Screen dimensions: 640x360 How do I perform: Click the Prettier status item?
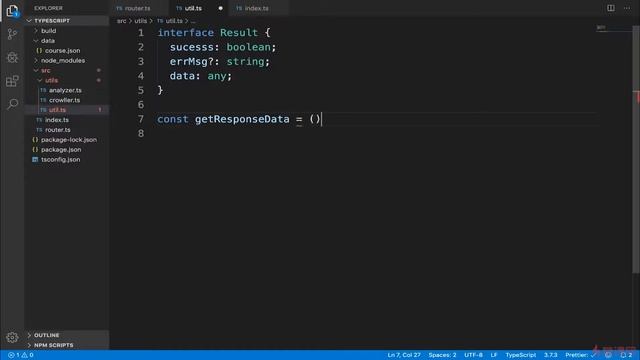(580, 355)
